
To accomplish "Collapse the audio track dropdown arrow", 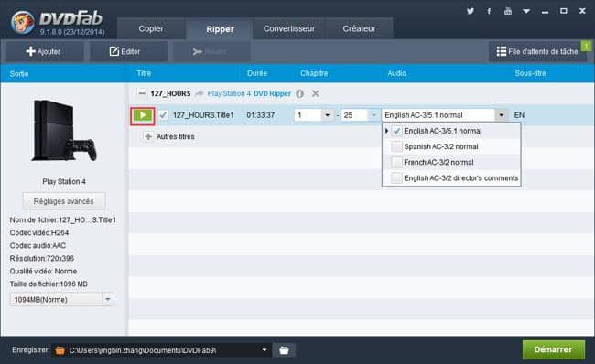I will [502, 115].
